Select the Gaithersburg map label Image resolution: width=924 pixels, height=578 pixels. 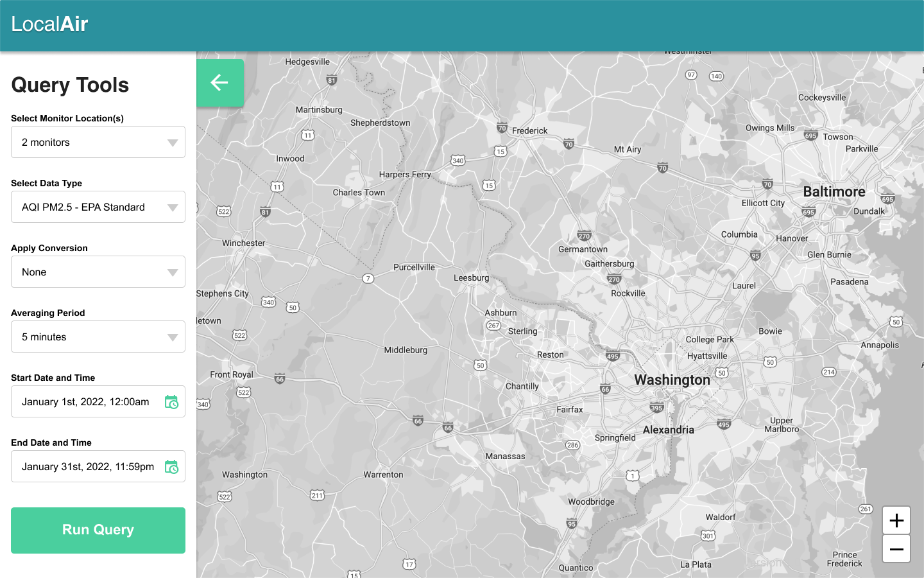tap(610, 264)
